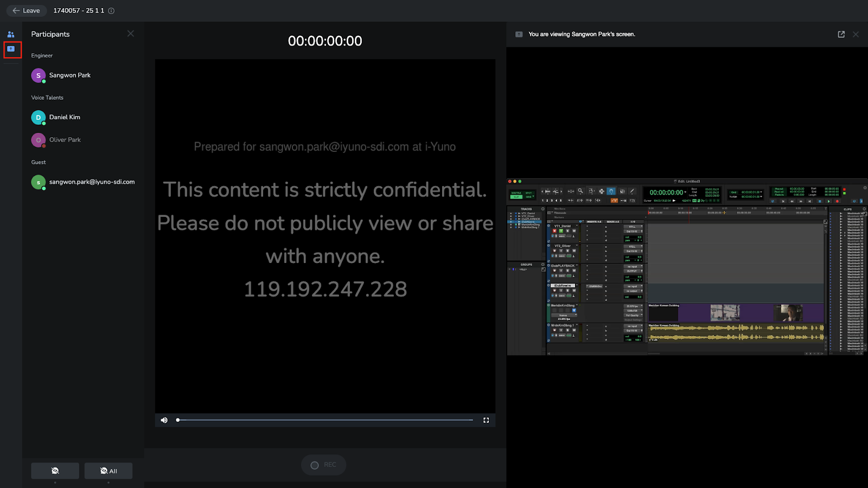868x488 pixels.
Task: Open the Clips list menu button
Action: click(x=864, y=209)
